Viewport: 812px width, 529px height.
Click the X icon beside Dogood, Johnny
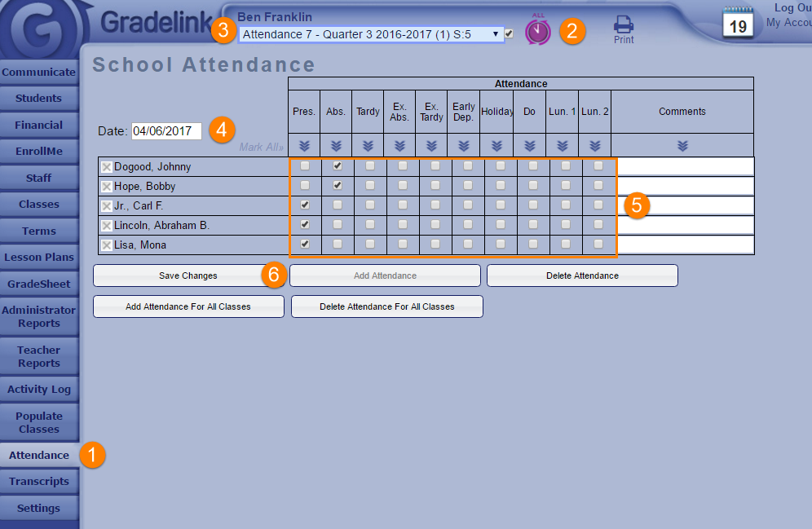(x=106, y=167)
